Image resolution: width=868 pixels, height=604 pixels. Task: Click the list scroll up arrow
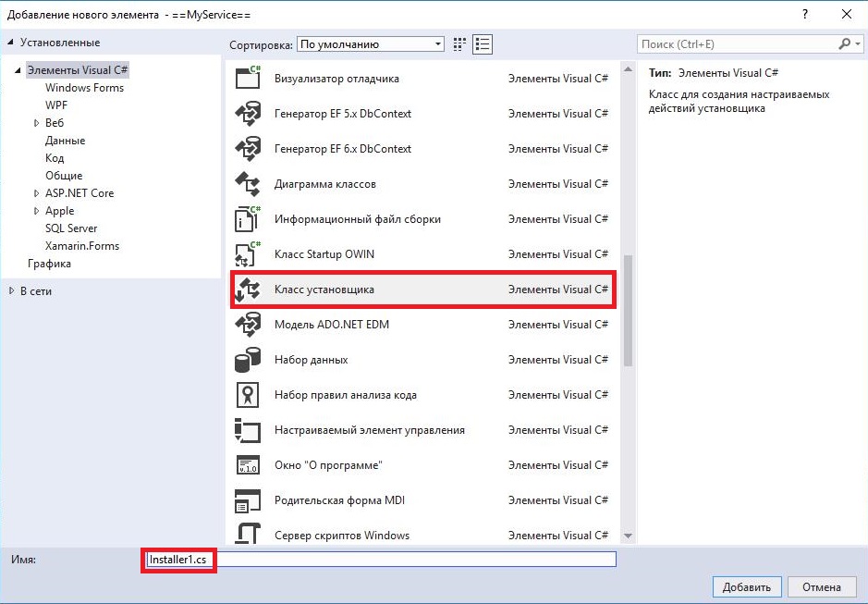(x=628, y=69)
